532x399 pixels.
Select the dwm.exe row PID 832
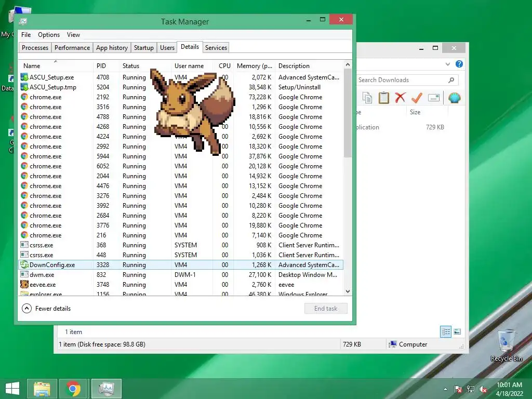(181, 274)
